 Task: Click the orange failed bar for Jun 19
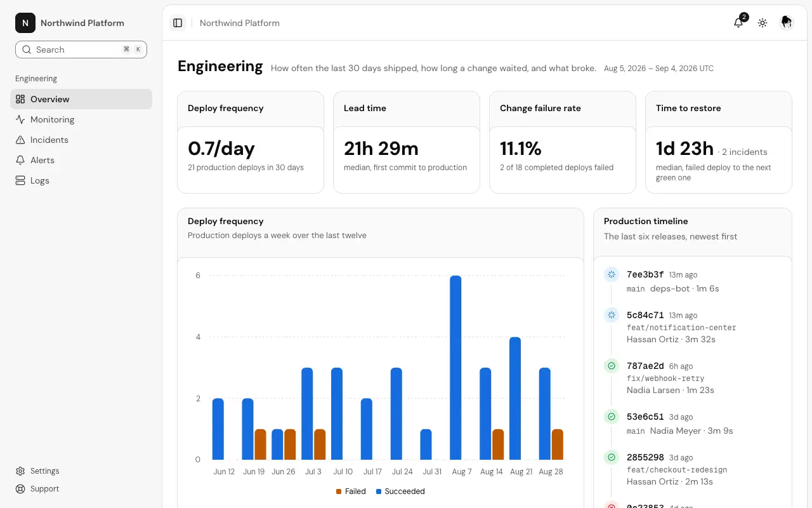point(260,444)
